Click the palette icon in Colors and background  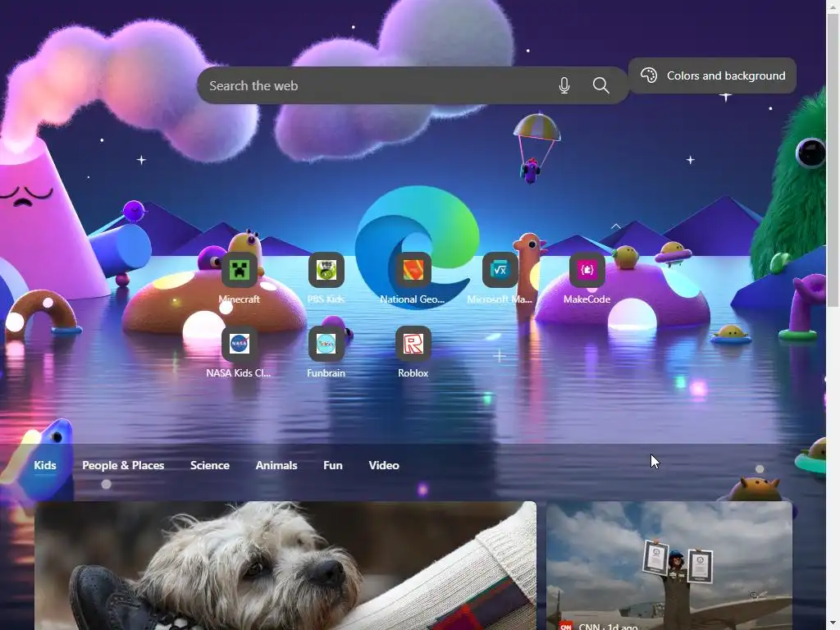[x=649, y=75]
